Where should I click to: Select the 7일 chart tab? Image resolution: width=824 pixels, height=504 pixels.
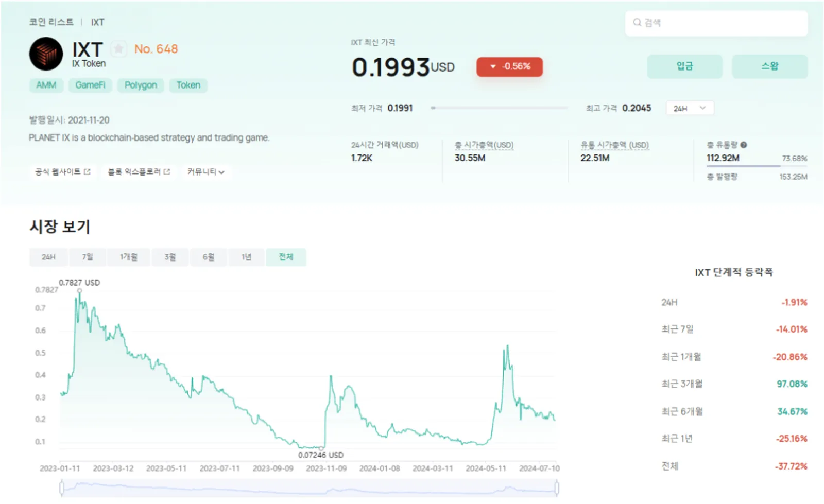88,257
